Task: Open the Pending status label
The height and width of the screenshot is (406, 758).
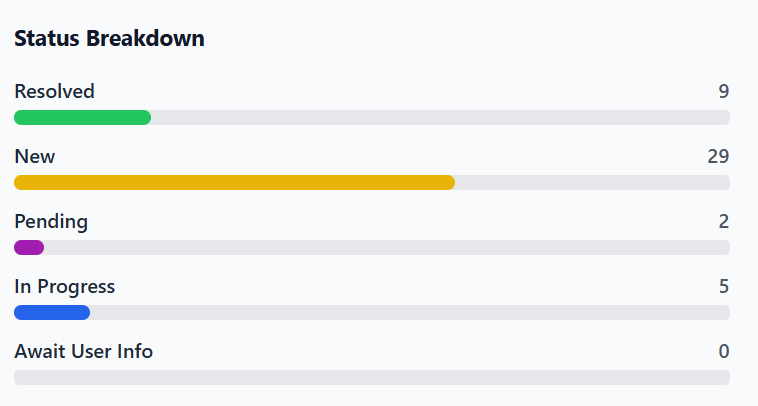Action: tap(51, 222)
